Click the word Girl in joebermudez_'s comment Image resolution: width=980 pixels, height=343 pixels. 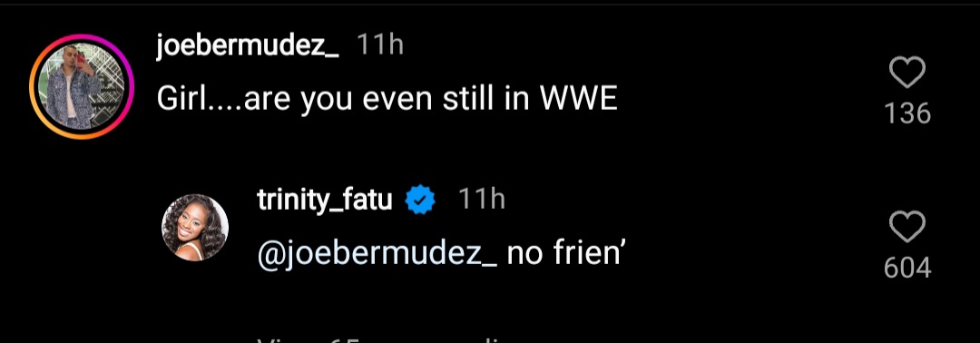180,100
